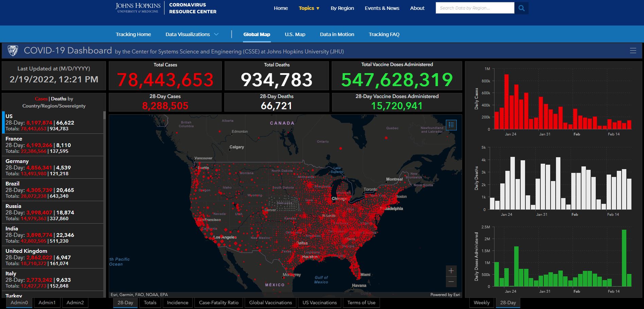This screenshot has width=644, height=309.
Task: Open the Global Vaccinations tab
Action: pyautogui.click(x=271, y=303)
